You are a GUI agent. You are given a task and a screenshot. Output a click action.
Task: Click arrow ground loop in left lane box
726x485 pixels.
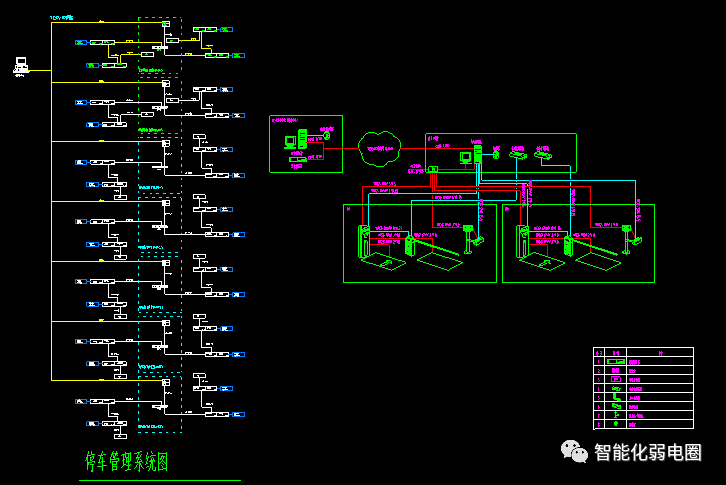[x=383, y=262]
